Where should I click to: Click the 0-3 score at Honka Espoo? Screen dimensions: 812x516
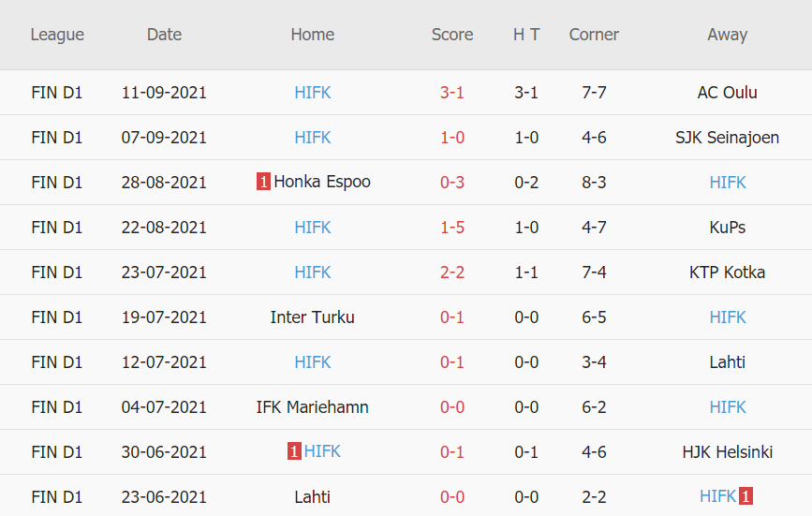click(452, 182)
